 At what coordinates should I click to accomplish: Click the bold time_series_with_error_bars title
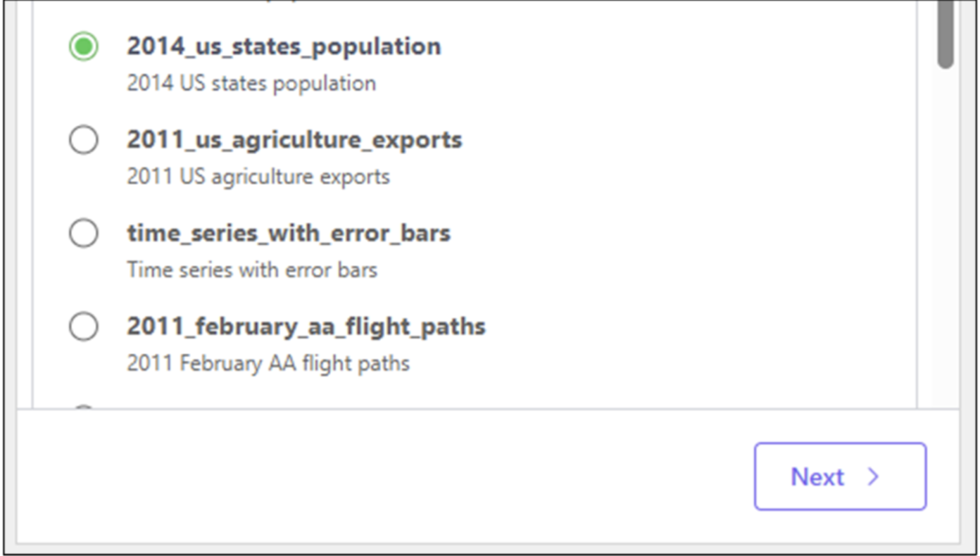(x=289, y=233)
